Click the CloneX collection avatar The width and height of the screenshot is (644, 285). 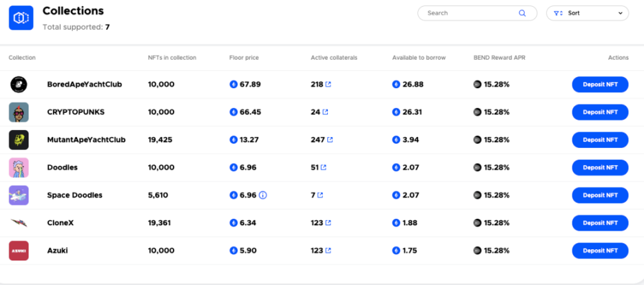(19, 223)
